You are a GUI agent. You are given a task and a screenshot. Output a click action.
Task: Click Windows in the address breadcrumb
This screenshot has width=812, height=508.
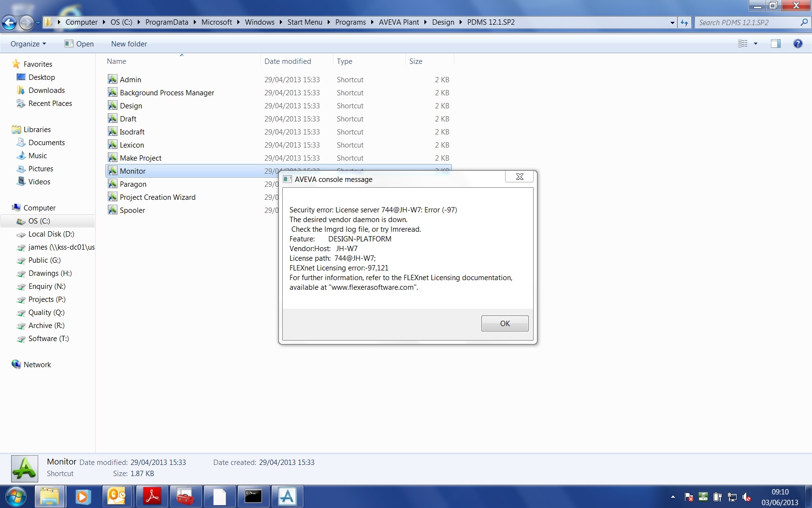(x=260, y=22)
